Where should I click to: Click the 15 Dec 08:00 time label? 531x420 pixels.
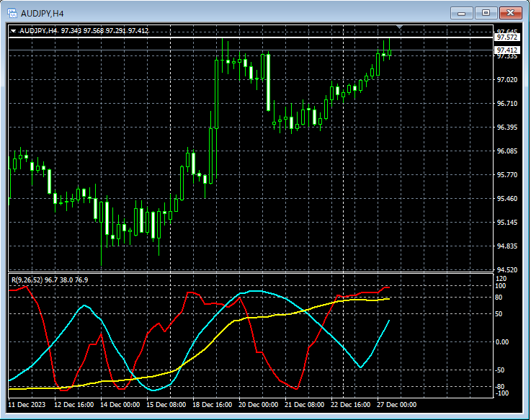pyautogui.click(x=166, y=404)
